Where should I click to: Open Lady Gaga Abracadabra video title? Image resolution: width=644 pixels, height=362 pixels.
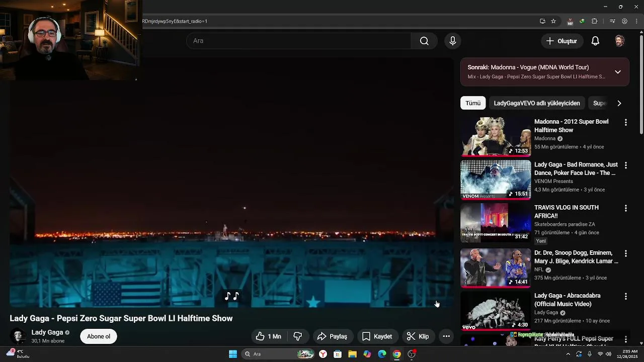point(568,300)
